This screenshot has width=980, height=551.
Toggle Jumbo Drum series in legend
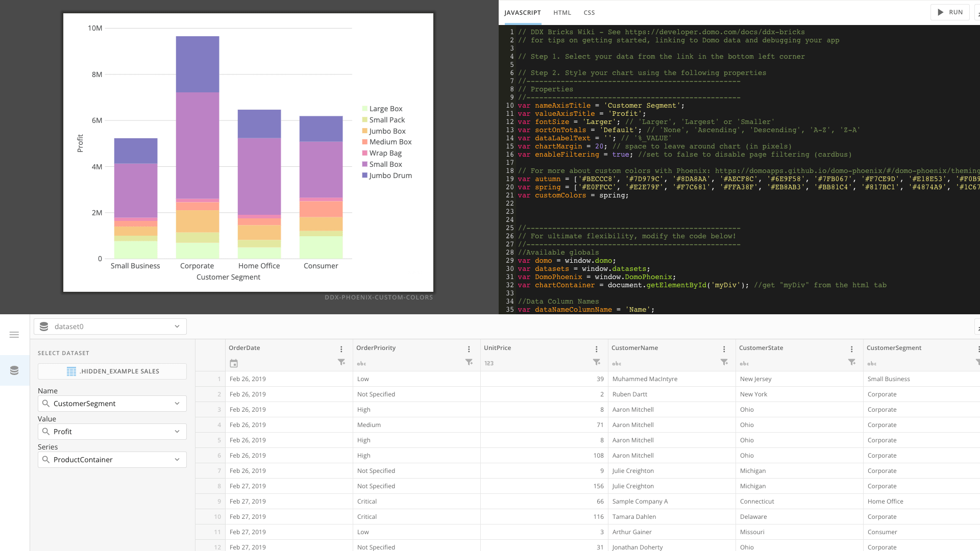389,176
